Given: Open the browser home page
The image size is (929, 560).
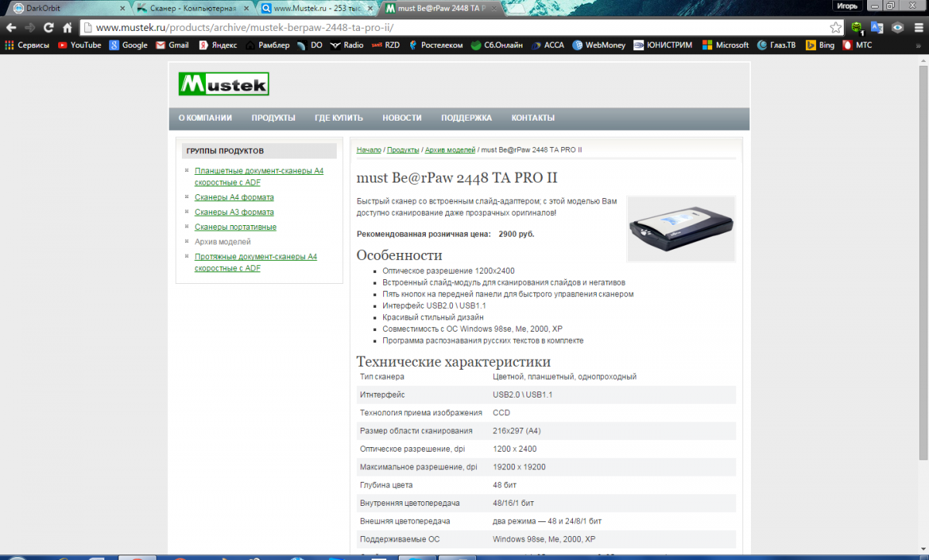Looking at the screenshot, I should (67, 27).
